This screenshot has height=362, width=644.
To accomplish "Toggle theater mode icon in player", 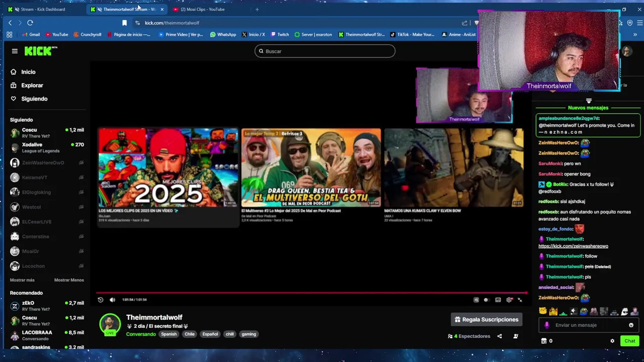I will (498, 300).
